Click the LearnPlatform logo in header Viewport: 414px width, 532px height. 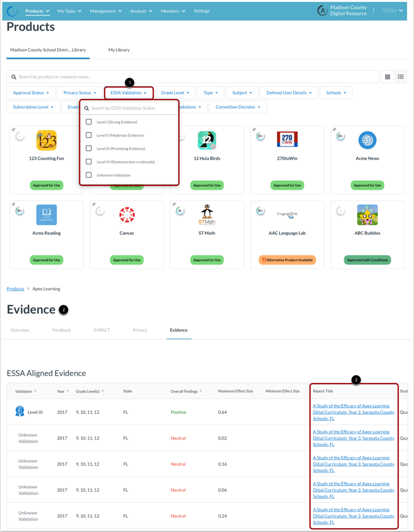pos(12,11)
